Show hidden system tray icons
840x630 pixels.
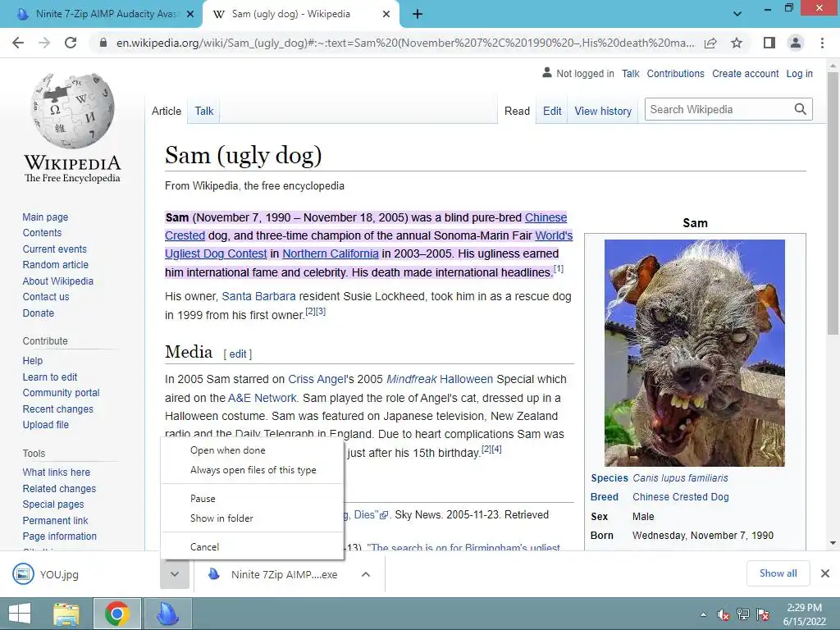pos(703,615)
